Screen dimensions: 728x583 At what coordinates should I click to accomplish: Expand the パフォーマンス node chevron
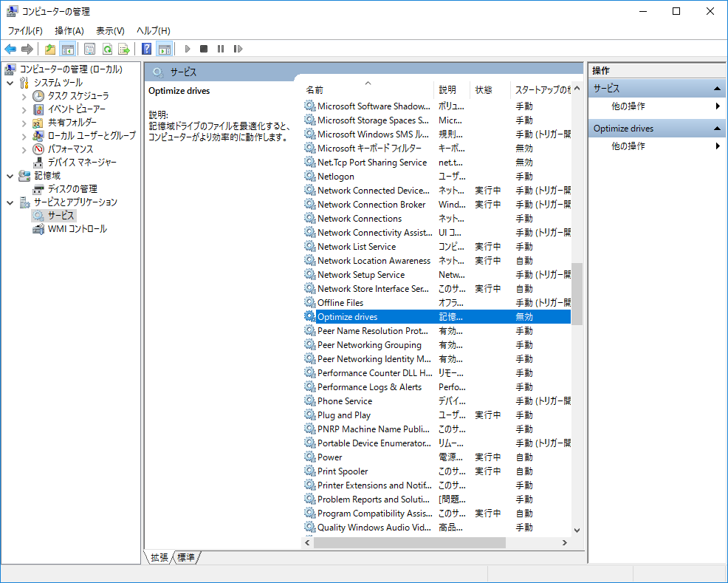(24, 149)
